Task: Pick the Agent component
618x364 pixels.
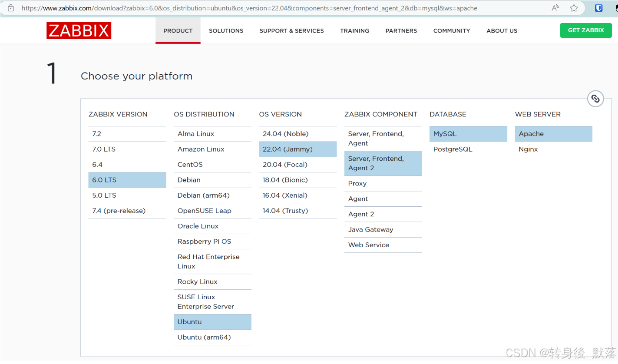Action: (x=383, y=199)
